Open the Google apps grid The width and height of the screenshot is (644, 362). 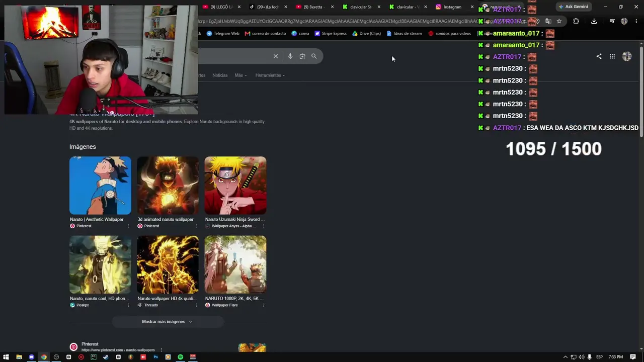click(x=612, y=56)
